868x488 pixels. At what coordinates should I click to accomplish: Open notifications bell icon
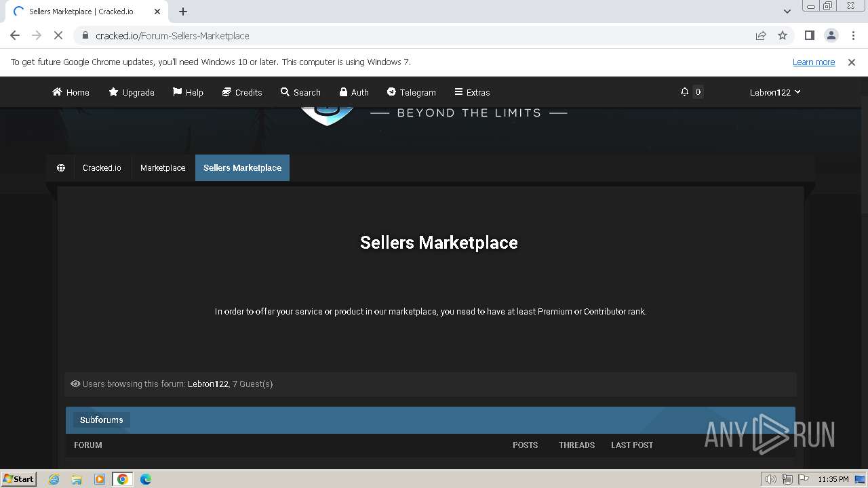(x=684, y=92)
